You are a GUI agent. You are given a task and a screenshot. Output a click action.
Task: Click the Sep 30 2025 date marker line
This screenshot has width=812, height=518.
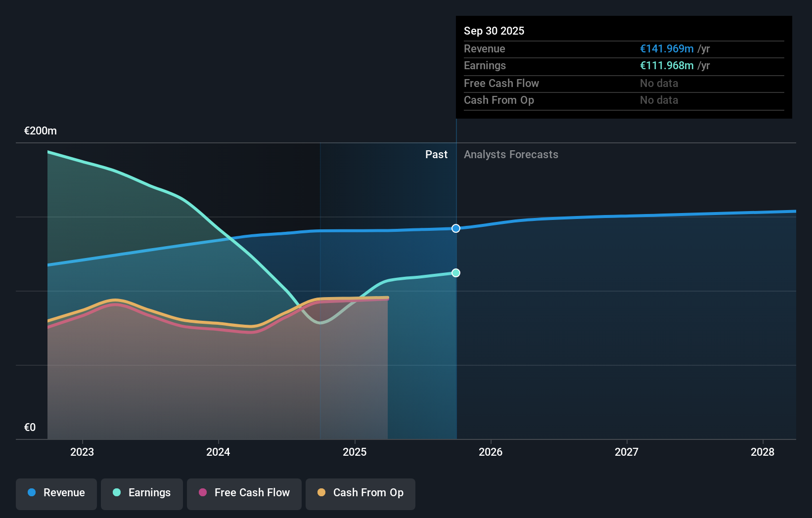tap(456, 346)
